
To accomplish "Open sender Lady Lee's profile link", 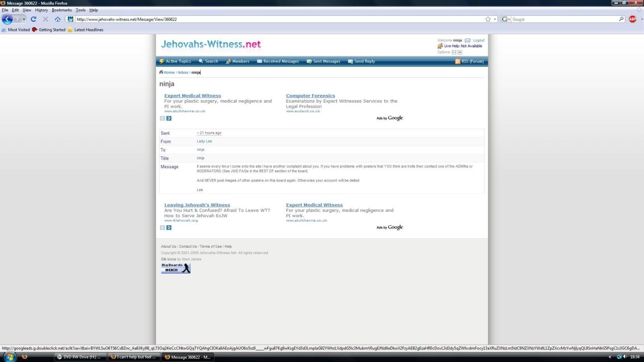I will click(204, 141).
